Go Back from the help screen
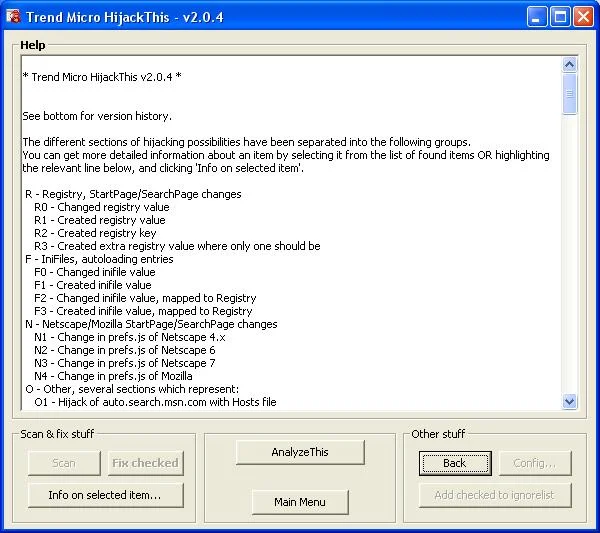 (x=455, y=463)
